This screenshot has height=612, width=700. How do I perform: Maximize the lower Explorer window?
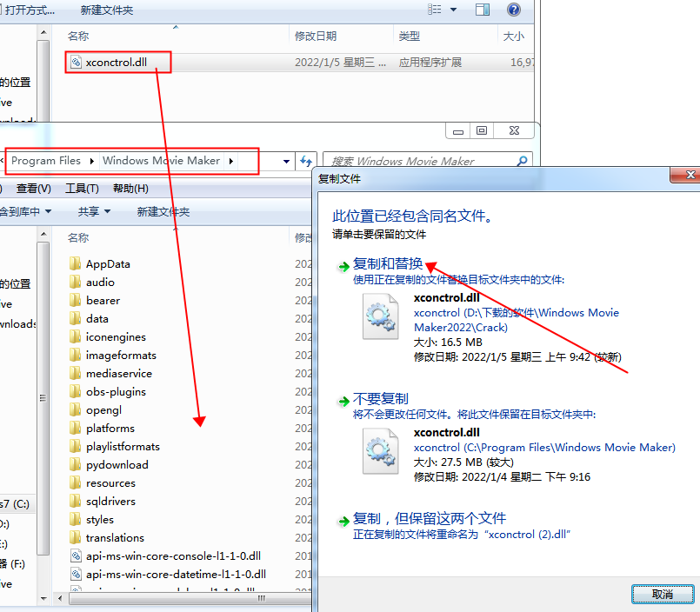tap(482, 130)
